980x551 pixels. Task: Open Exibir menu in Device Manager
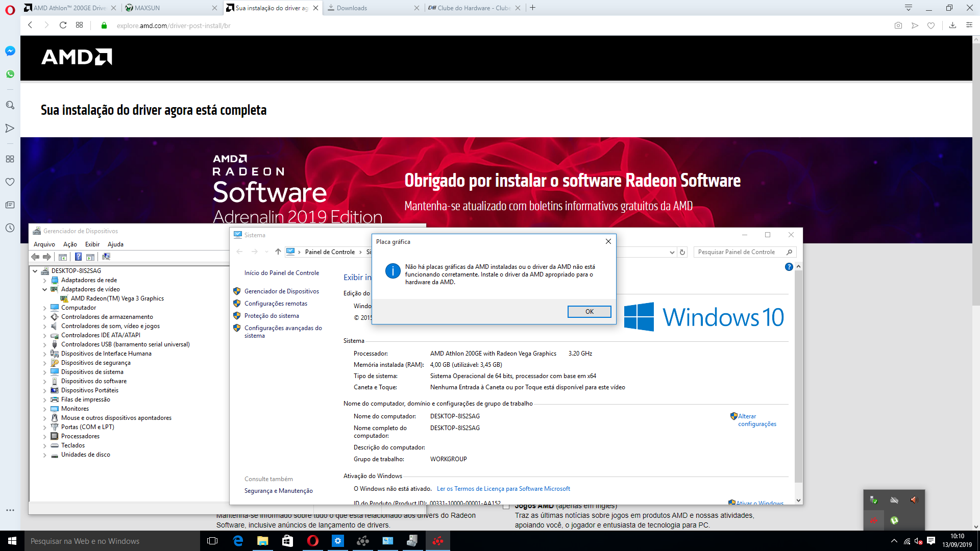coord(92,244)
